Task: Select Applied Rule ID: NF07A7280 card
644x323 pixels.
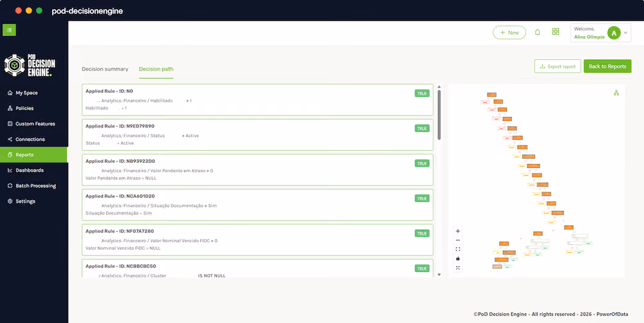Action: (x=258, y=240)
